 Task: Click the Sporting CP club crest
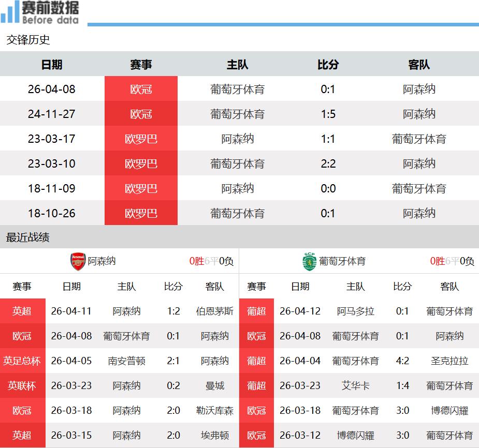(309, 261)
